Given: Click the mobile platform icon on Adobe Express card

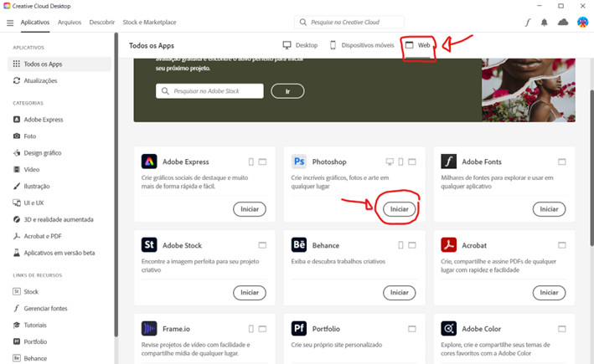Looking at the screenshot, I should tap(251, 162).
